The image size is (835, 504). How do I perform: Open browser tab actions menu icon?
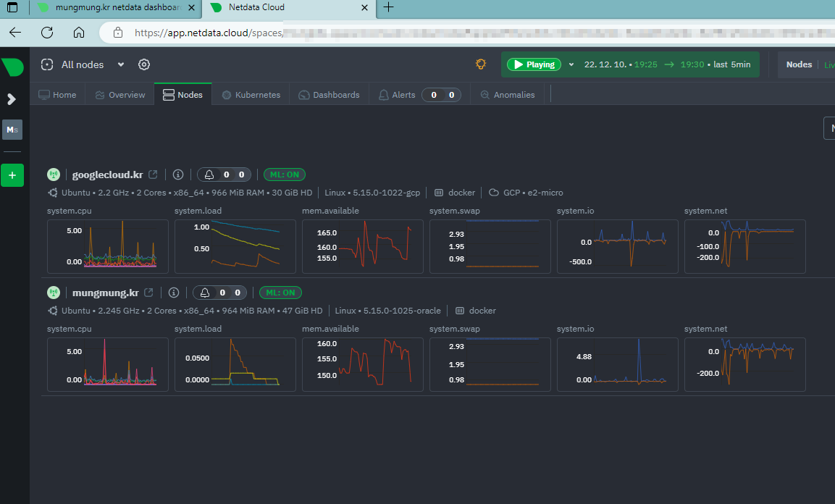pos(12,7)
